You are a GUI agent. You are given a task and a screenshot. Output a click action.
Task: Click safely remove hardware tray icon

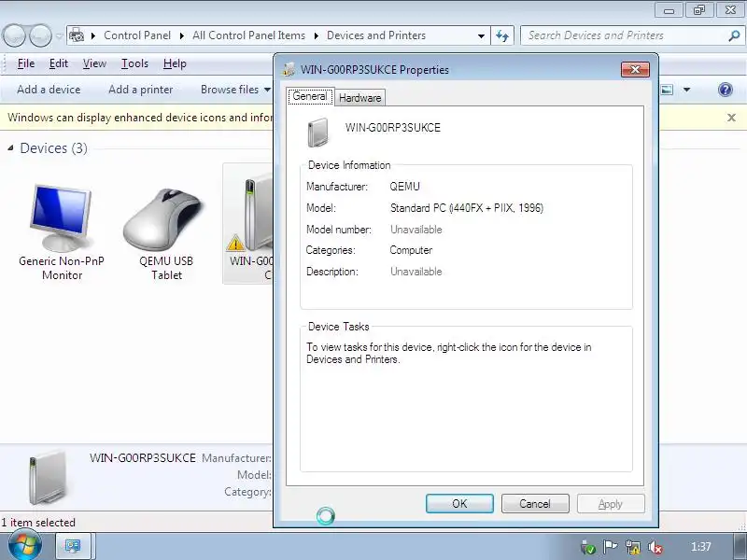tap(588, 547)
